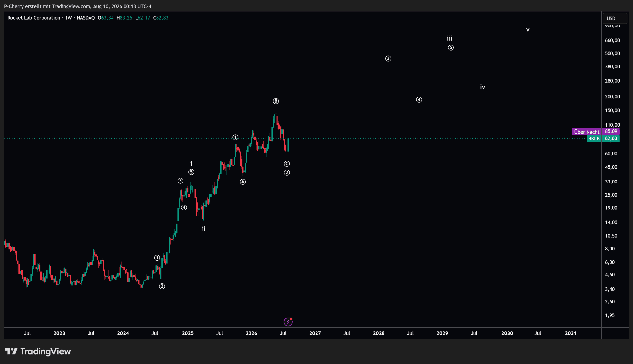Image resolution: width=633 pixels, height=364 pixels.
Task: Click the NASDAQ exchange label
Action: pos(86,18)
